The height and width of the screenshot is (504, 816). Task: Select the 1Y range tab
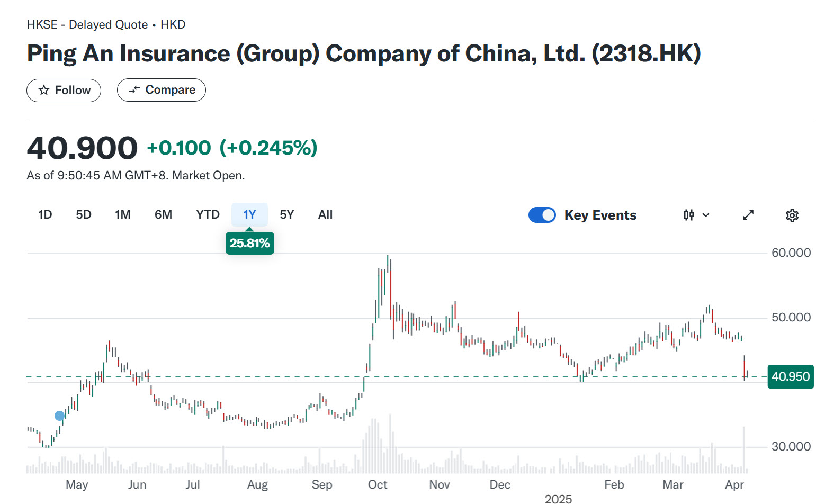(x=249, y=214)
